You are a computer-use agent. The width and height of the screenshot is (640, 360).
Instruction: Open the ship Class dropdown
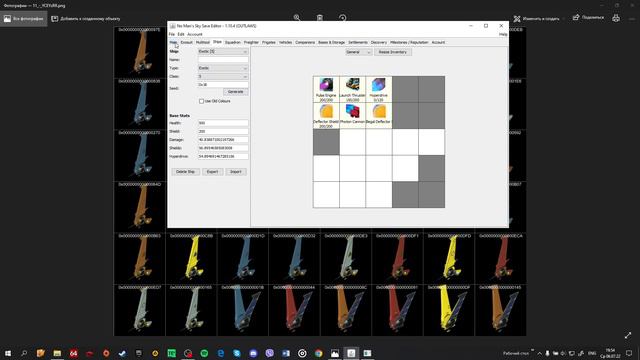(223, 76)
